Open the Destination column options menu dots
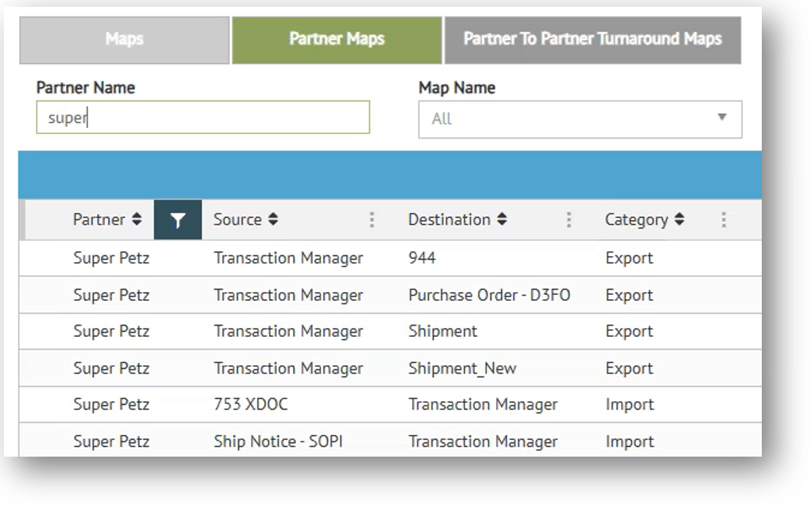 click(569, 220)
